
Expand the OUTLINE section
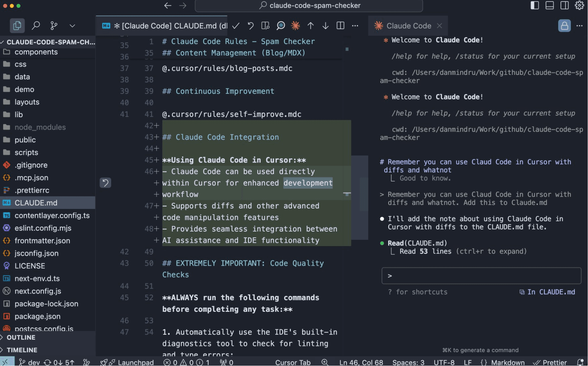pos(21,337)
